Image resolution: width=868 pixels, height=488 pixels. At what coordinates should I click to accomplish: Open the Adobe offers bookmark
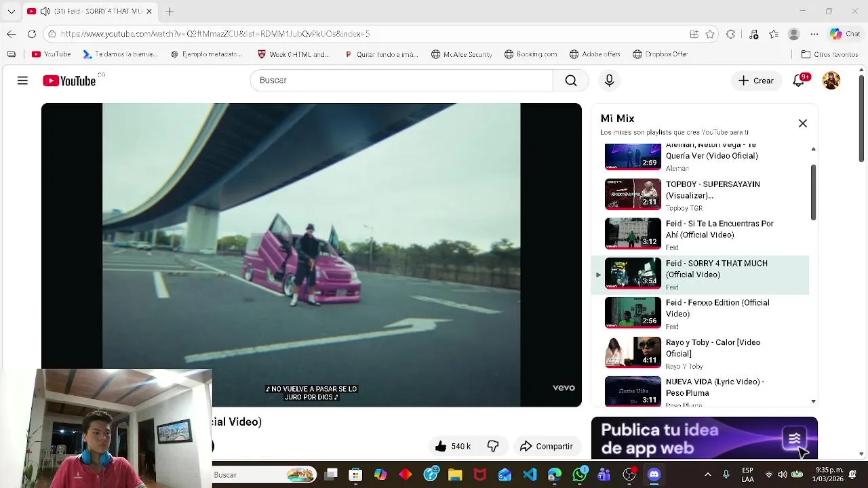[595, 54]
